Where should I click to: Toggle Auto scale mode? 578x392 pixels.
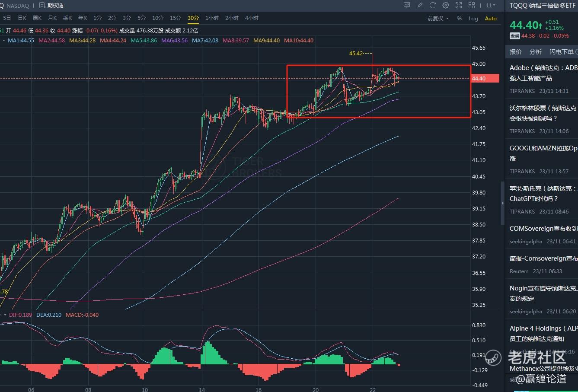coord(491,19)
